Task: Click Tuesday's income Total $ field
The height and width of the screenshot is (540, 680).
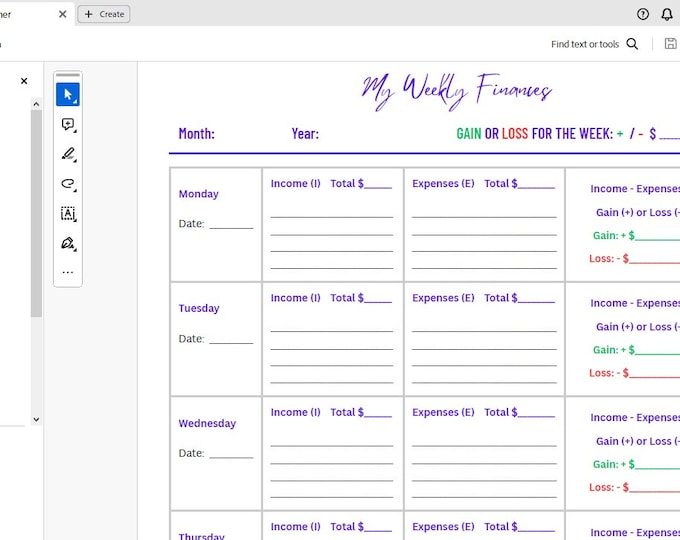Action: tap(361, 298)
